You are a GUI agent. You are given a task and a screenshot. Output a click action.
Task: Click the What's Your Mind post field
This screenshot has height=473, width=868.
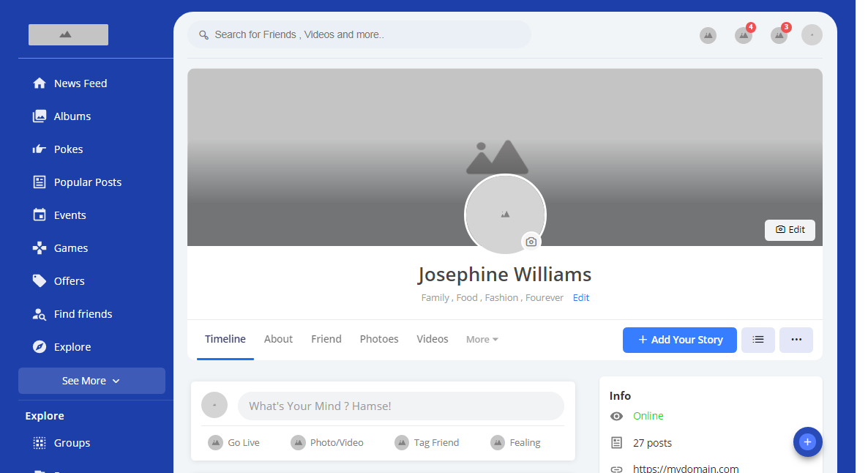pyautogui.click(x=400, y=406)
